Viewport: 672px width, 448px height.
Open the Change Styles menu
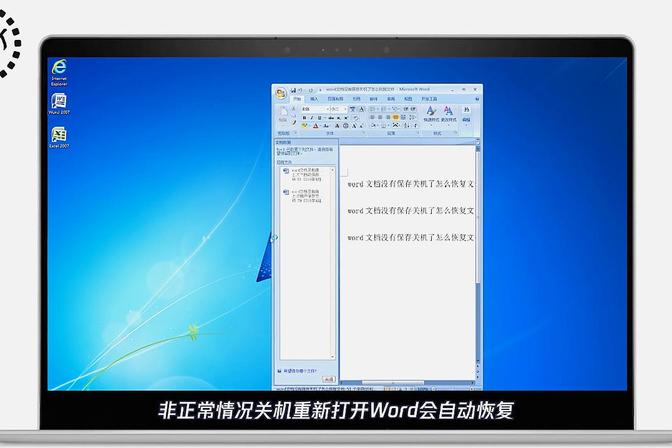point(449,114)
